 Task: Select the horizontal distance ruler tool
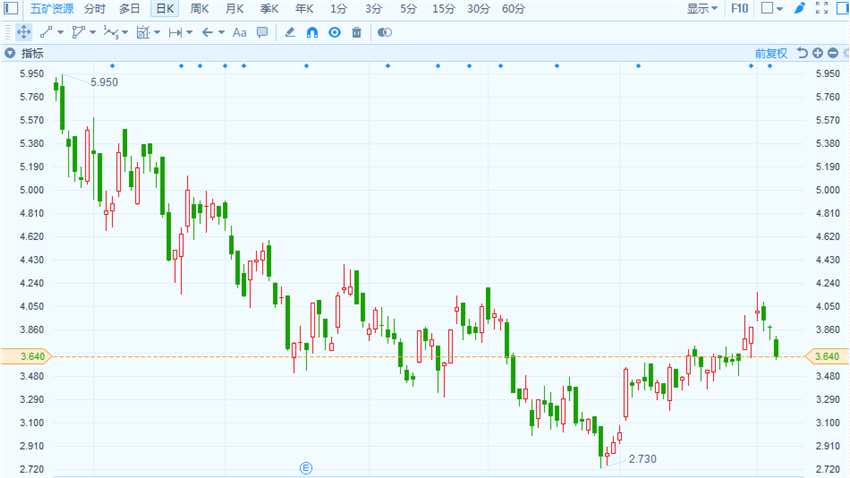175,33
